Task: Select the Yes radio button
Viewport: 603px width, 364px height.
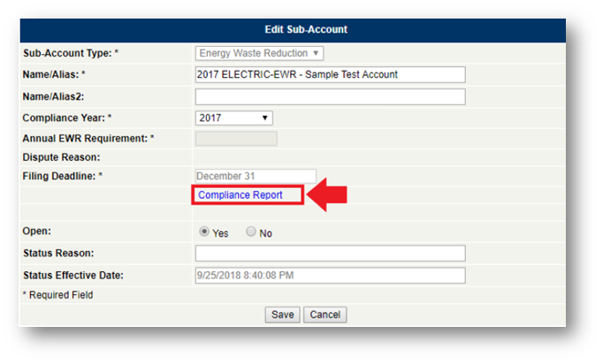Action: [x=204, y=232]
